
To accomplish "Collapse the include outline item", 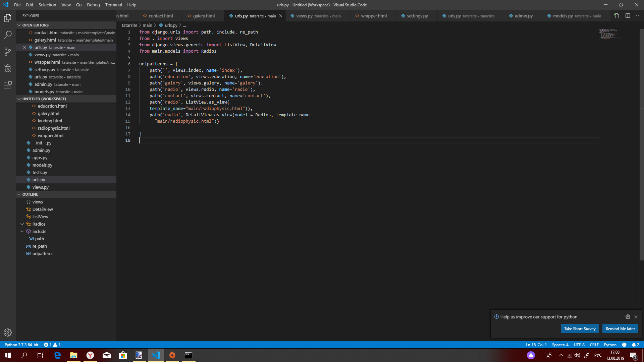I will [x=22, y=231].
